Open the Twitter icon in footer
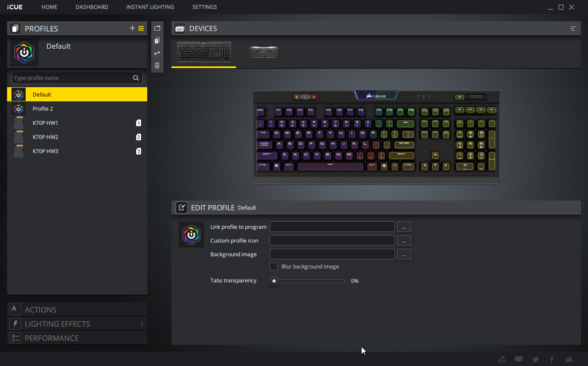 [535, 359]
